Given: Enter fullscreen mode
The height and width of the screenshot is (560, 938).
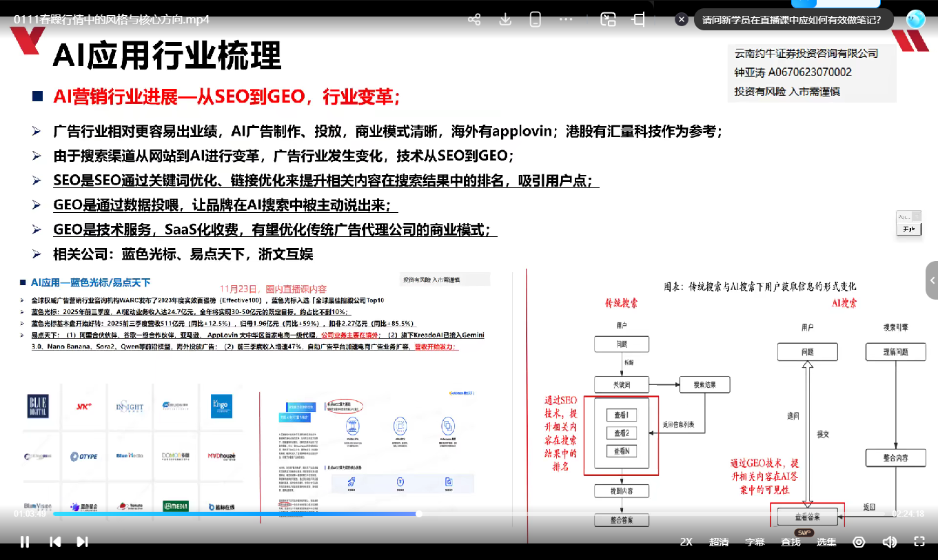Looking at the screenshot, I should click(x=919, y=542).
